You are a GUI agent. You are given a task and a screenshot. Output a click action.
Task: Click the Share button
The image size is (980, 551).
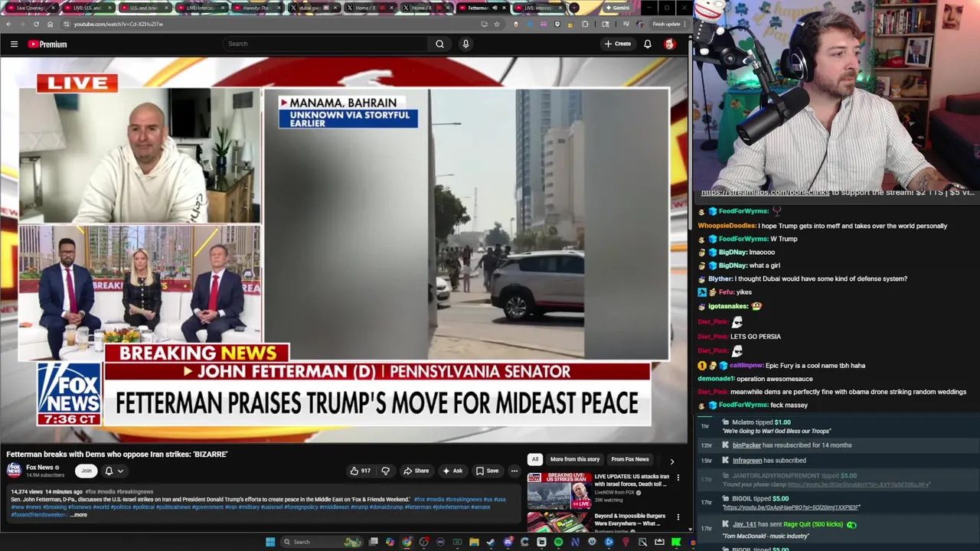(x=416, y=471)
